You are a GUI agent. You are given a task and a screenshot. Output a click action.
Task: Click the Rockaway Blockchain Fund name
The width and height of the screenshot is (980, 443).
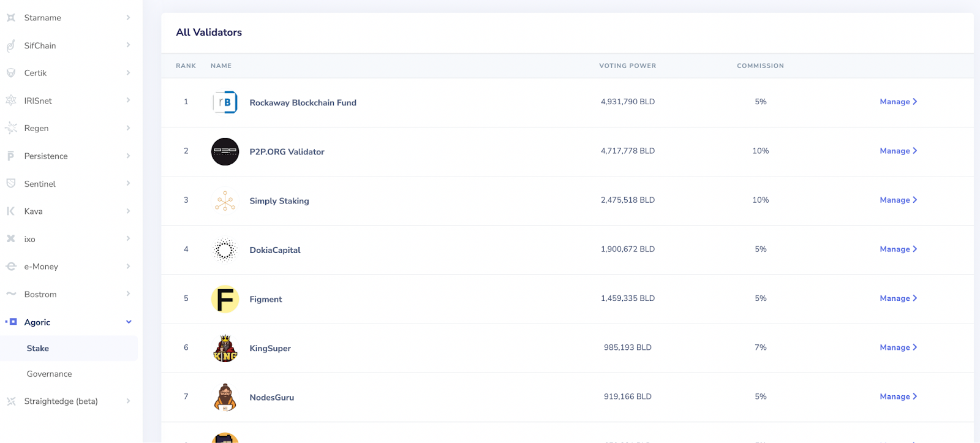click(303, 102)
